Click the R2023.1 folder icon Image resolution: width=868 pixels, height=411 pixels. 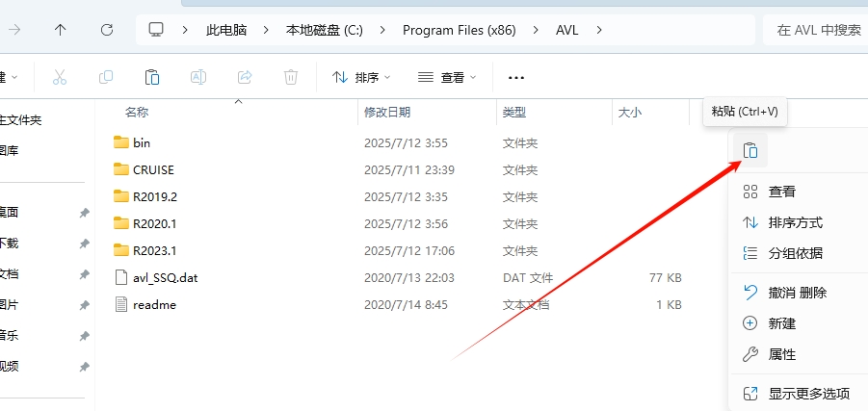click(121, 250)
